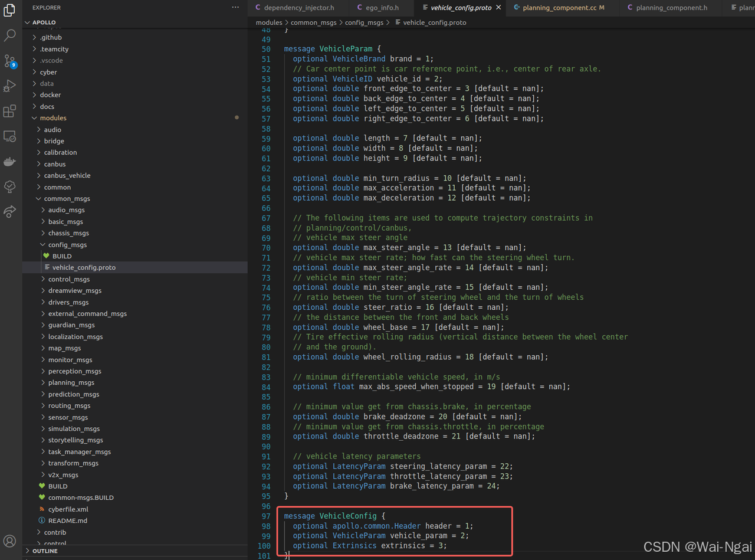Image resolution: width=755 pixels, height=560 pixels.
Task: Switch to the dependency_injector.h tab
Action: (x=298, y=8)
